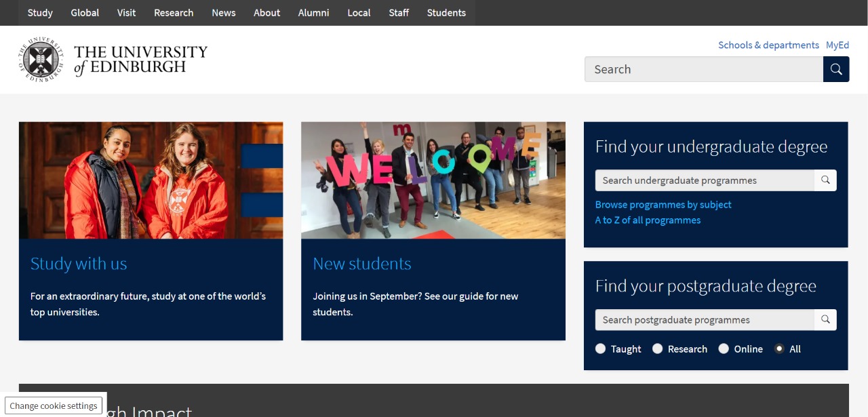The image size is (868, 417).
Task: Click the postgraduate programme search magnifier icon
Action: coord(825,319)
